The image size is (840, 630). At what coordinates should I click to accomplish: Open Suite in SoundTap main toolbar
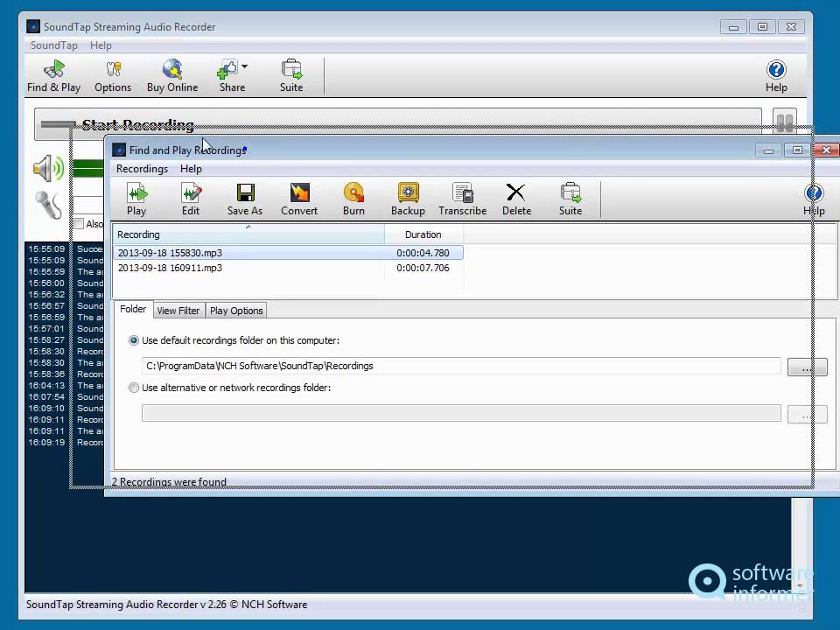tap(291, 75)
